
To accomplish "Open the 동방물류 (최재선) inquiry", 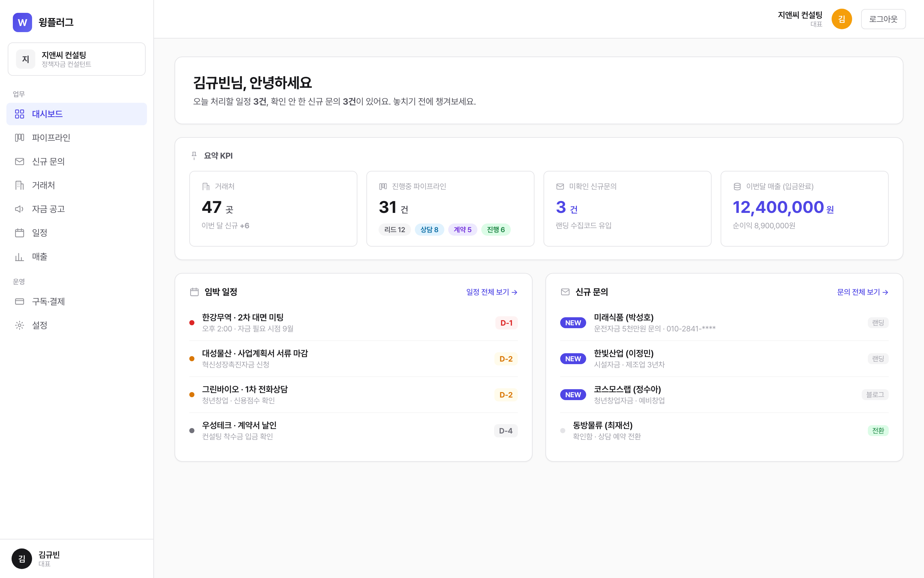I will tap(724, 431).
